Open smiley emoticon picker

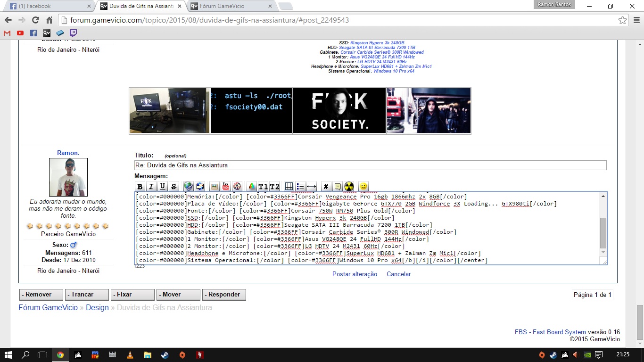click(363, 186)
